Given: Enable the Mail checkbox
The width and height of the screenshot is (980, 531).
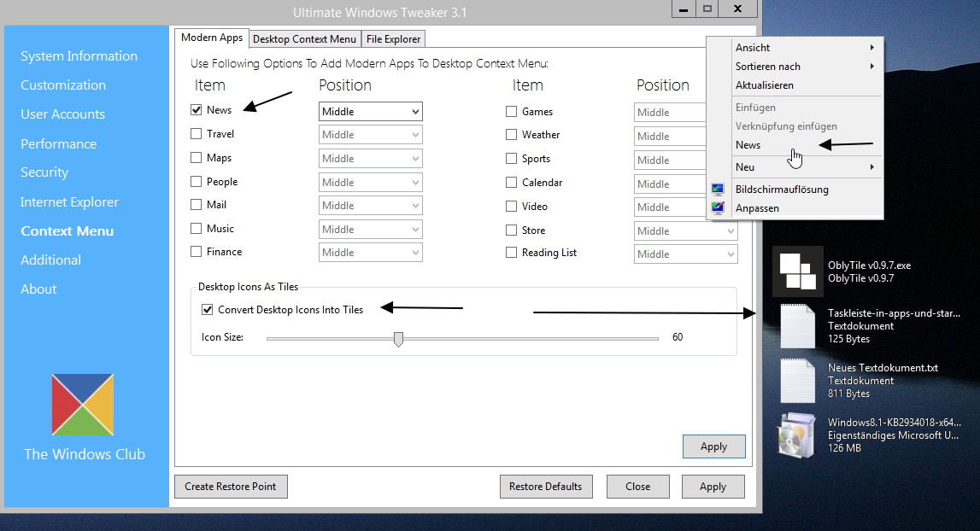Looking at the screenshot, I should pos(197,205).
